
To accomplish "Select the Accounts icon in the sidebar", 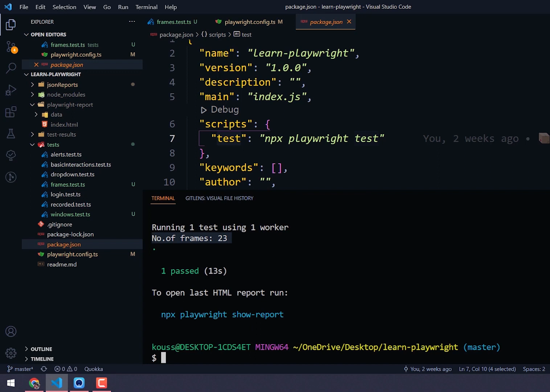I will pos(10,331).
